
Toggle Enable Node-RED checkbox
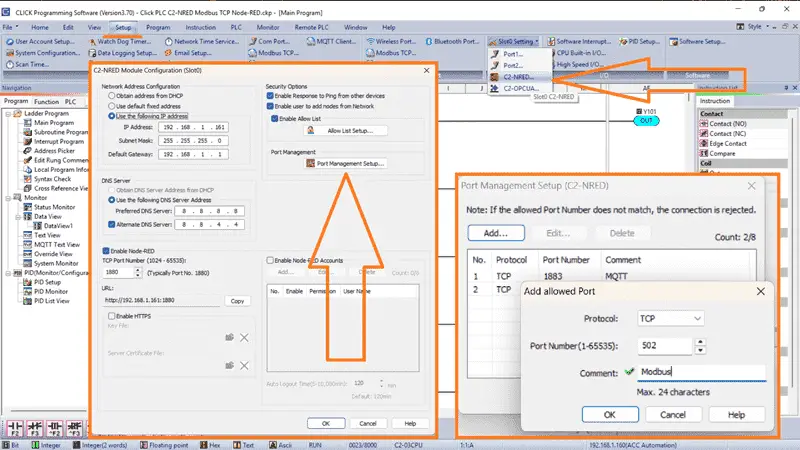point(106,251)
